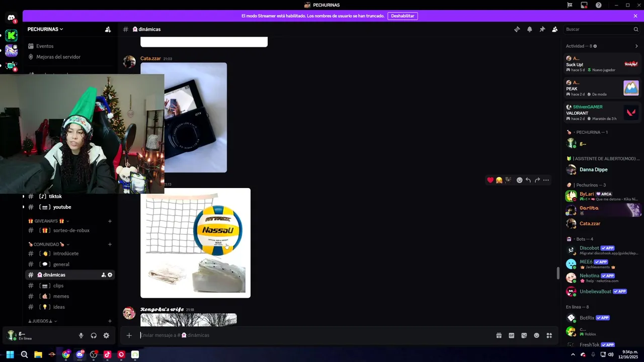Open Chrome from Windows taskbar
The height and width of the screenshot is (362, 644).
coord(66,354)
